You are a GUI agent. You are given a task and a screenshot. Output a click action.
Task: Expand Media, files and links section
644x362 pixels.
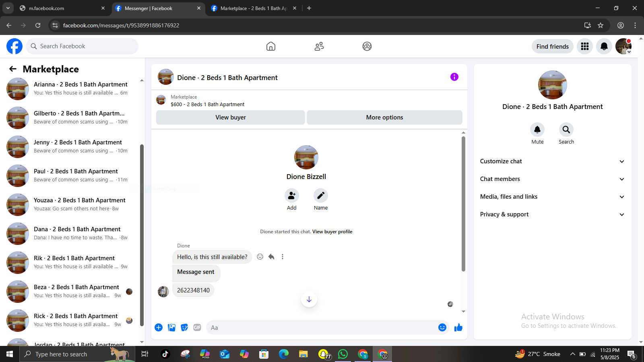point(553,197)
